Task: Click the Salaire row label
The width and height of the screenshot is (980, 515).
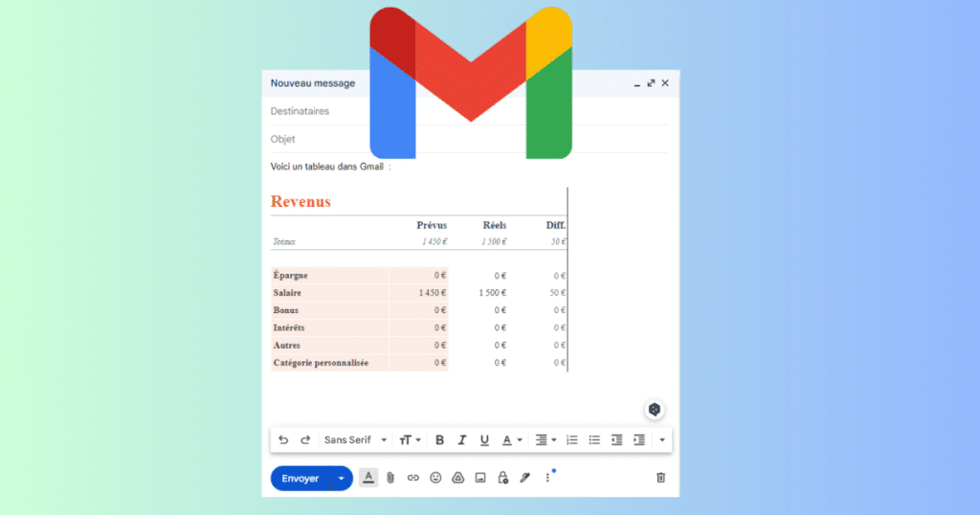Action: coord(287,293)
